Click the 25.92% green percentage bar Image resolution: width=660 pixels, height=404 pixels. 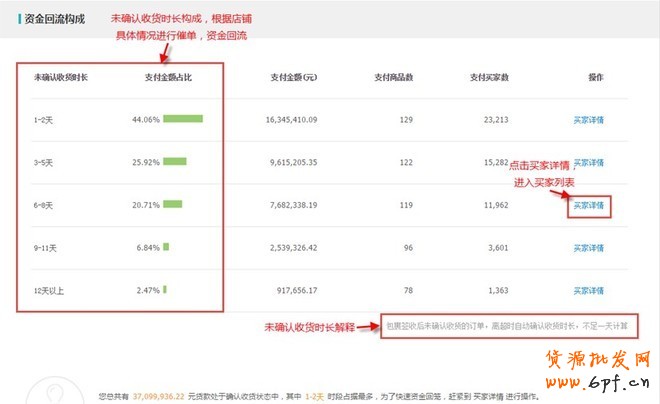pos(175,161)
